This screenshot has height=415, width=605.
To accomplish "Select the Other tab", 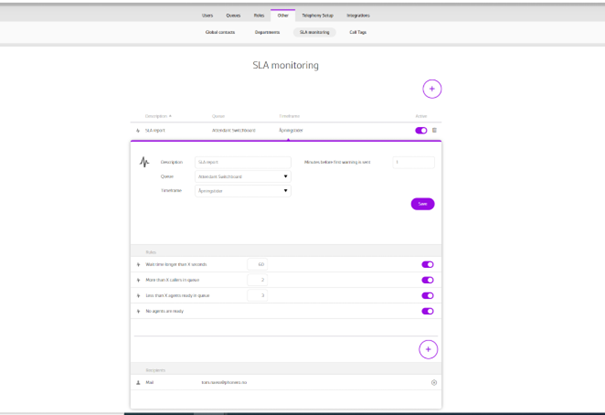I will pos(283,15).
